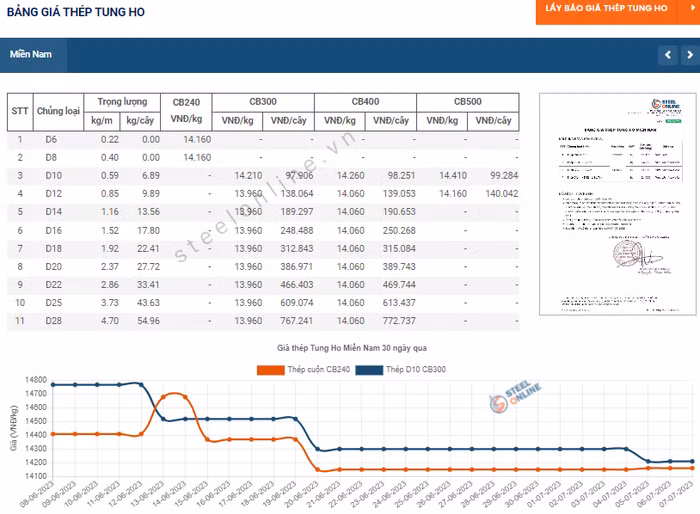
Task: Select the Miền Nam tab
Action: 31,54
